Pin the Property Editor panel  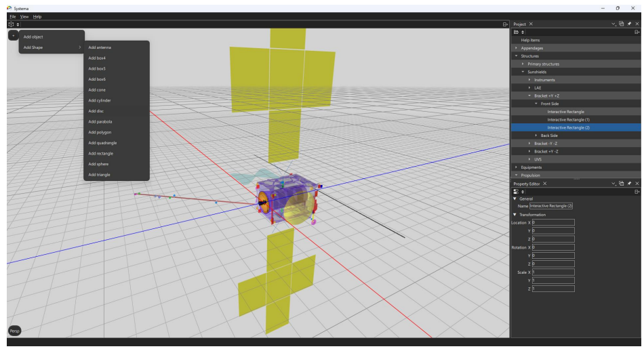click(629, 184)
